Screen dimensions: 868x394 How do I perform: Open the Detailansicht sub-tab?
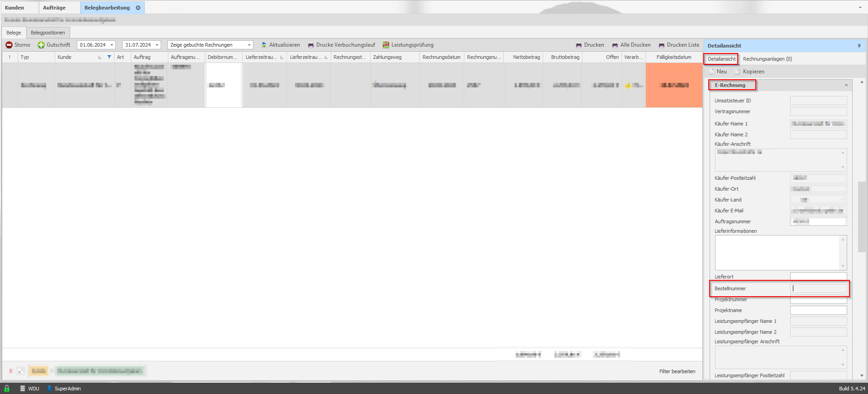(721, 59)
